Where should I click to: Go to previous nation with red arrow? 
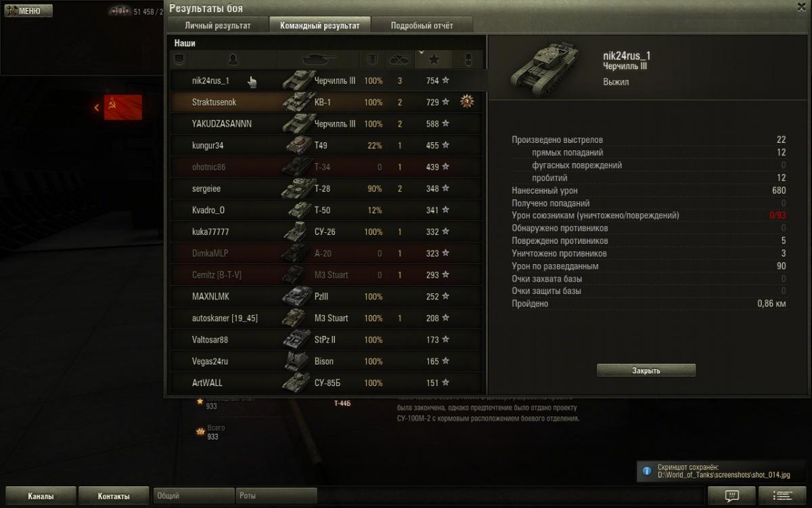click(x=97, y=107)
